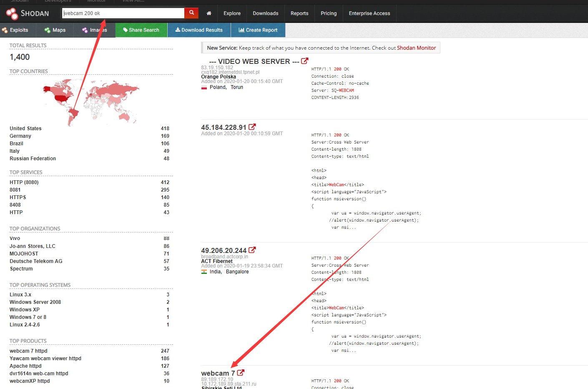Filter by Yawcam webcam viewer httpd product
Screen dimensions: 588x389
coord(45,359)
